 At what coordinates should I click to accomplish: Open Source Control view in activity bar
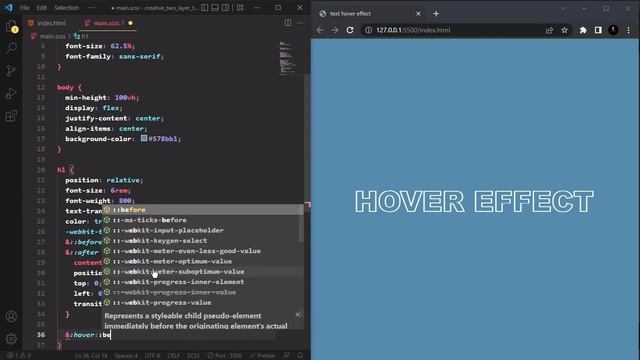(x=11, y=71)
